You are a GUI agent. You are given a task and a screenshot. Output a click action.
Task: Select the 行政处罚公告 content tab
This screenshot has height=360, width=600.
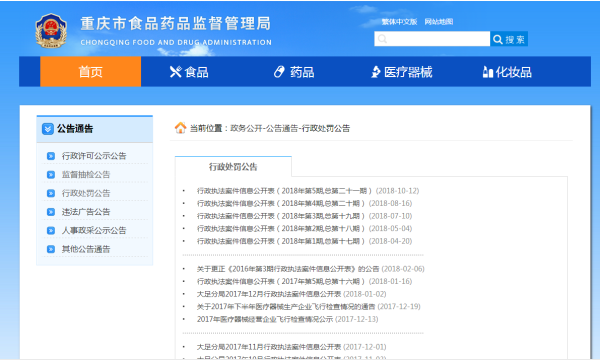(233, 167)
